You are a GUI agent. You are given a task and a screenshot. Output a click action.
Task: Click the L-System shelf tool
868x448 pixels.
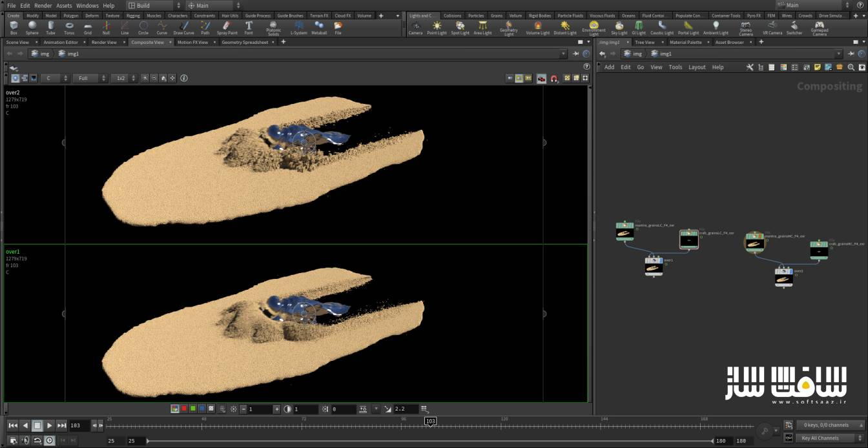point(298,28)
